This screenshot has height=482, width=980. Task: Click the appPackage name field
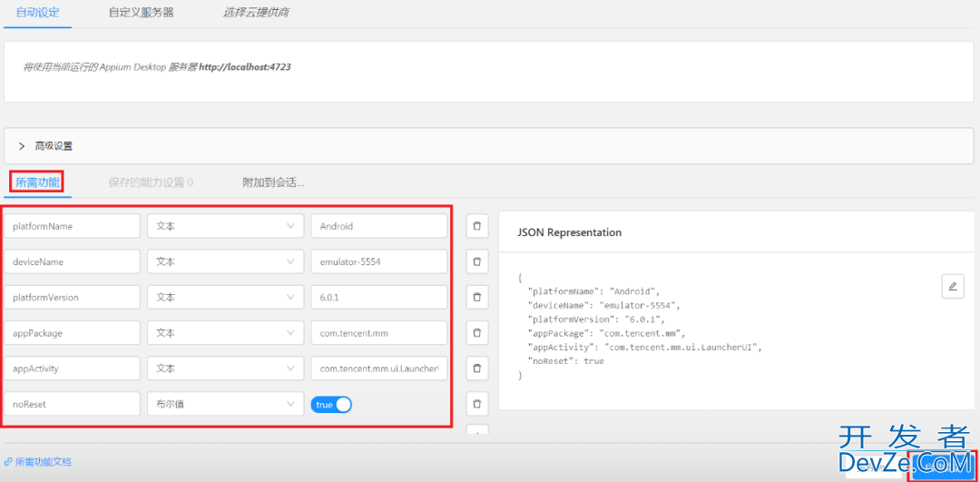72,333
